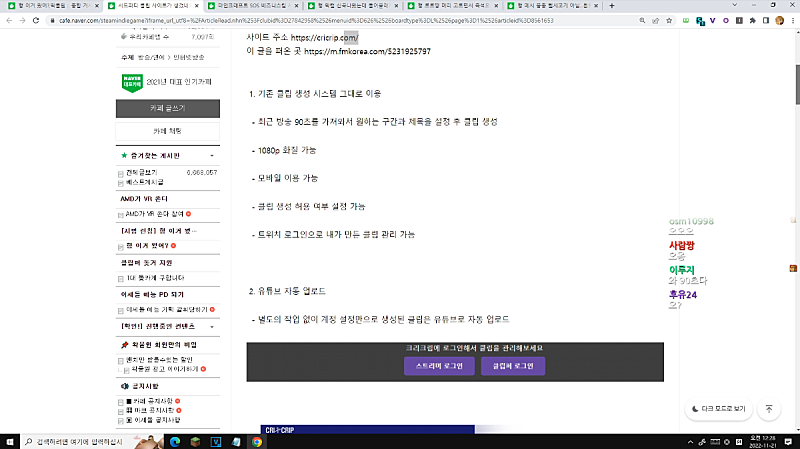Open the teal S extension icon
Screen dimensions: 800x449
point(700,21)
